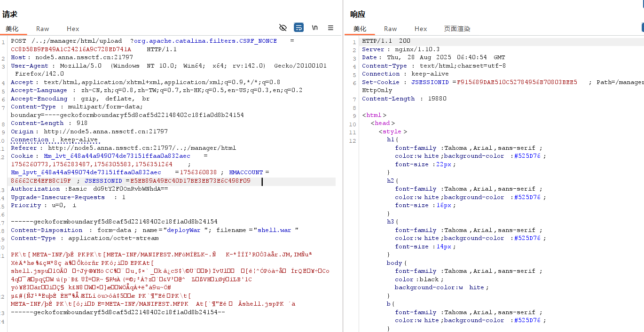Toggle the \n show newlines button
The height and width of the screenshot is (332, 644).
[x=314, y=28]
